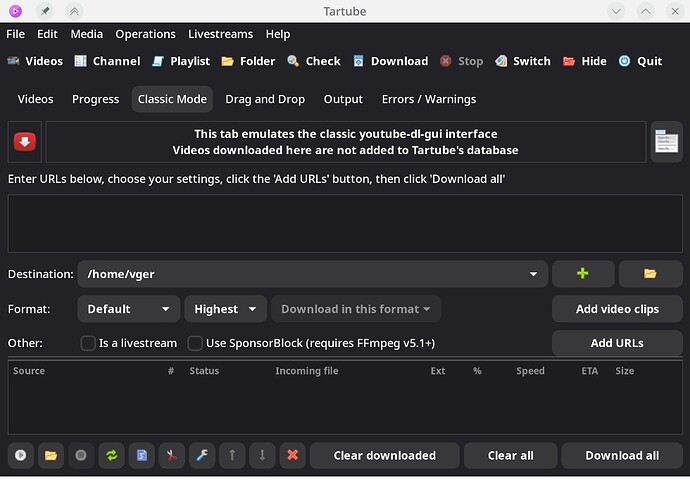The width and height of the screenshot is (690, 480).
Task: Open the Livestreams menu
Action: coord(220,34)
